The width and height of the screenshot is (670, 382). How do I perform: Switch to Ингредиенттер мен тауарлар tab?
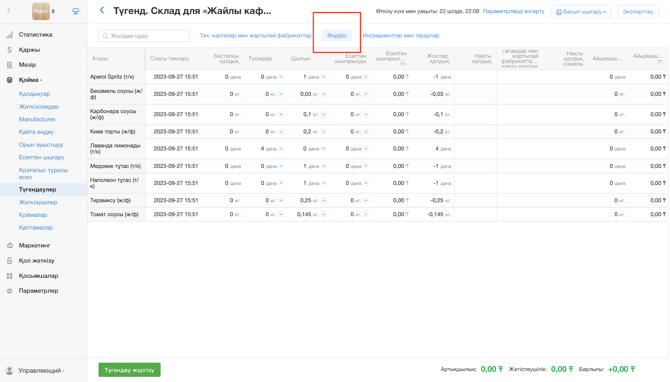click(x=401, y=35)
